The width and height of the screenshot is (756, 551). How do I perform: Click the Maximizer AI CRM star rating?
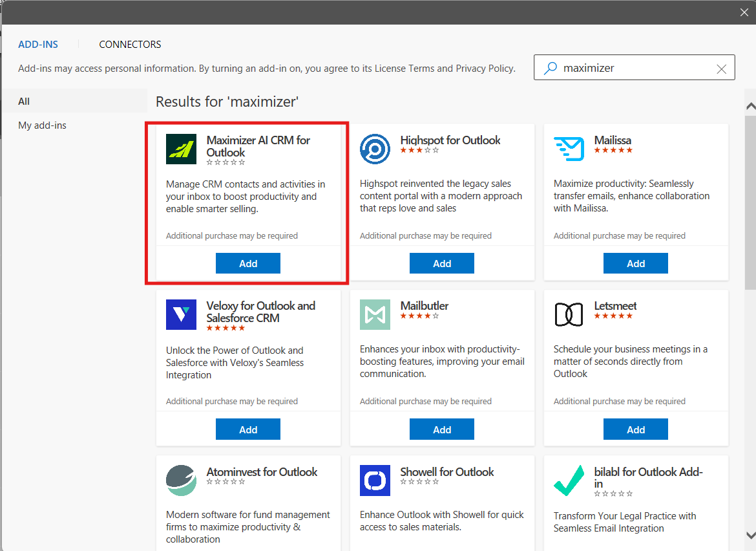226,162
